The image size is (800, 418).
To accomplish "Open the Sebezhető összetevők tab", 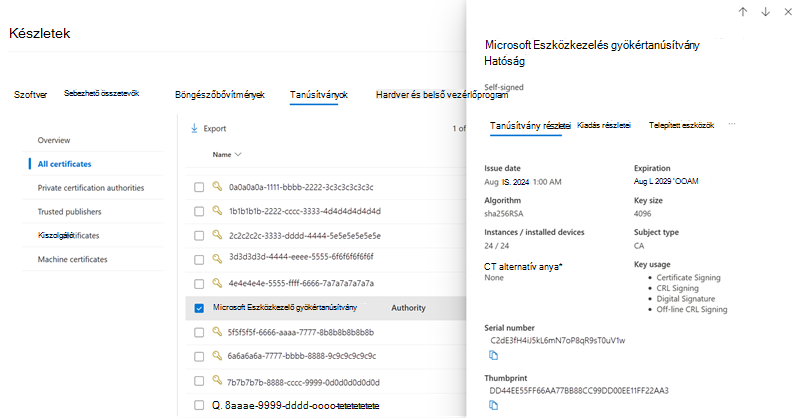I will click(x=102, y=93).
